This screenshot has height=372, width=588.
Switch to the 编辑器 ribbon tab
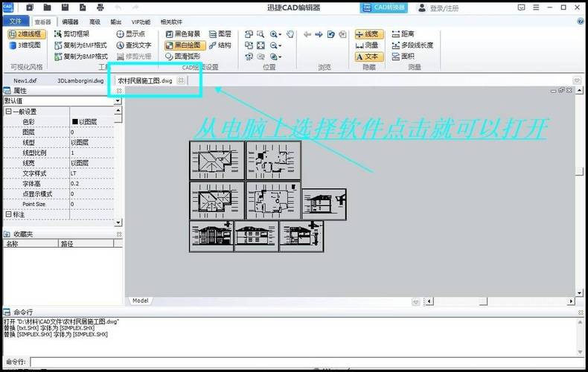click(x=70, y=22)
